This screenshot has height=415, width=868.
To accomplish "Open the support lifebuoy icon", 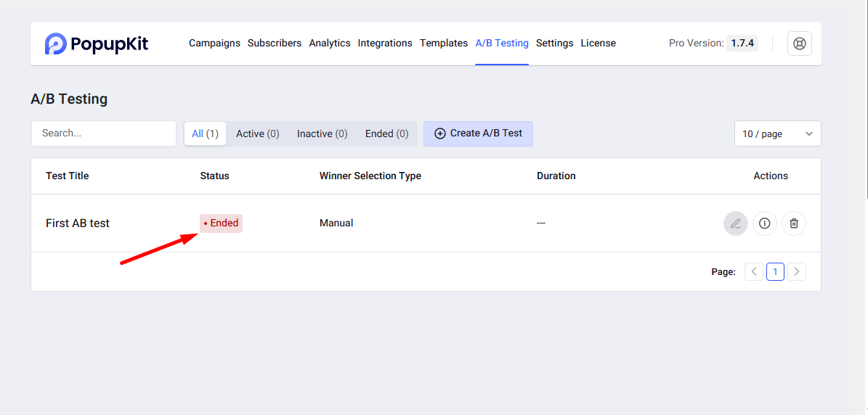I will click(x=800, y=44).
